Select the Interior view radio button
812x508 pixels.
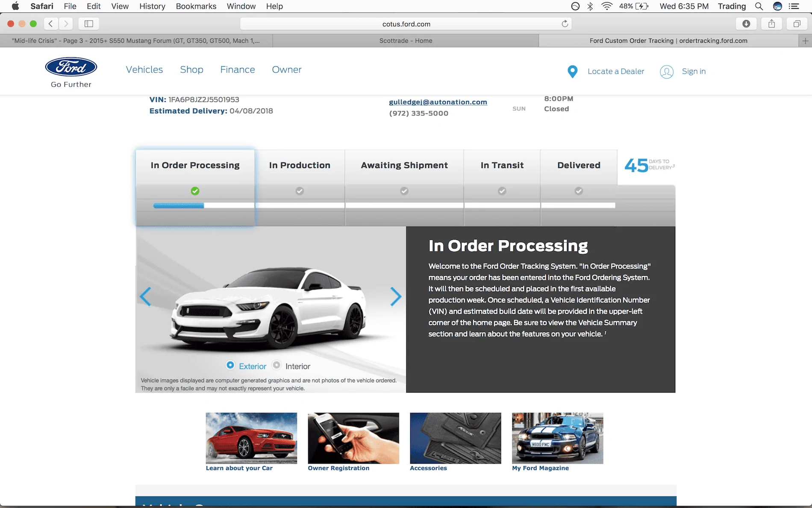tap(277, 365)
